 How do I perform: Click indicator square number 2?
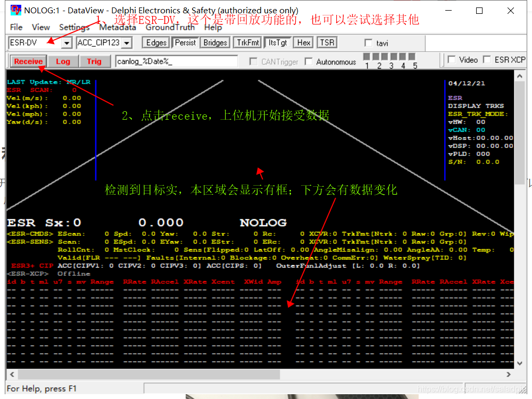click(376, 56)
